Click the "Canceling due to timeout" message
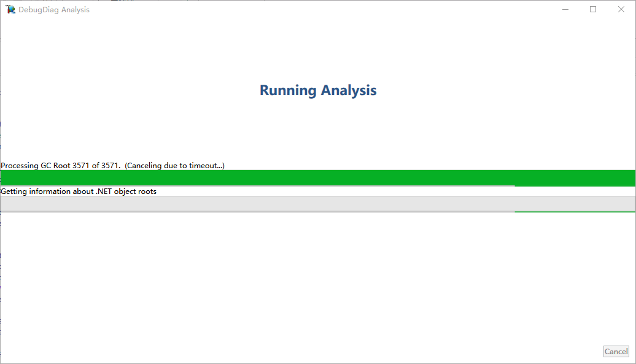The image size is (636, 364). click(x=174, y=166)
